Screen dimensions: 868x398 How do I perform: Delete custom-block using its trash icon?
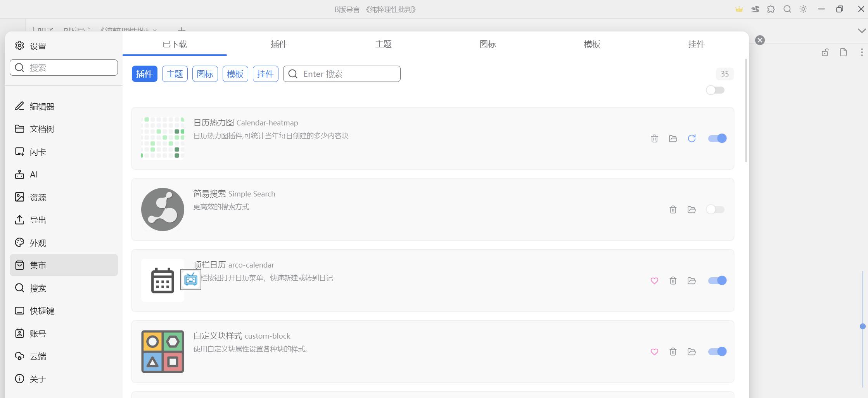pos(673,352)
